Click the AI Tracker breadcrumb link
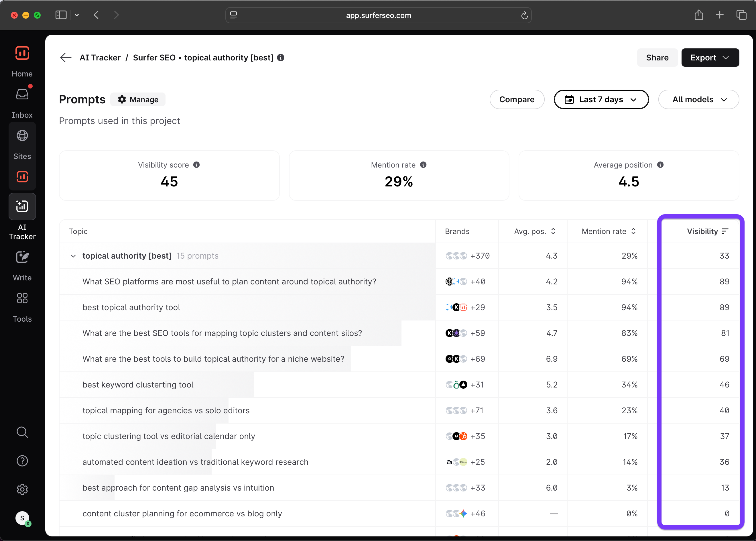 [x=100, y=58]
